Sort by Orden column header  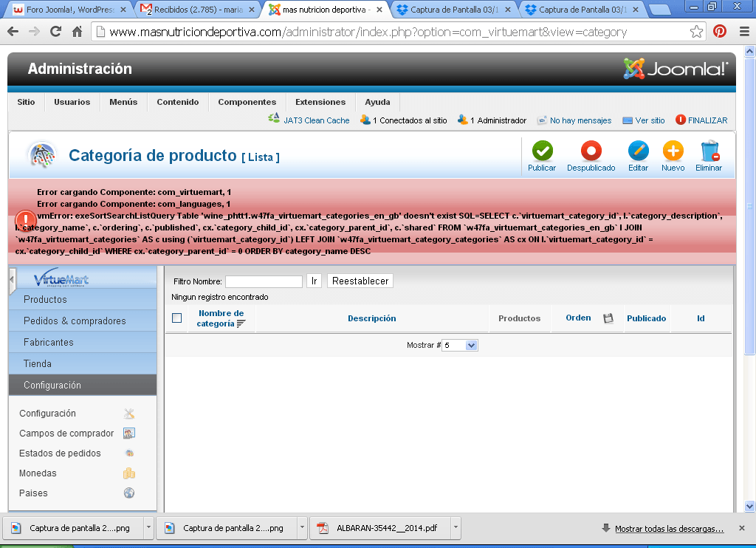click(578, 318)
